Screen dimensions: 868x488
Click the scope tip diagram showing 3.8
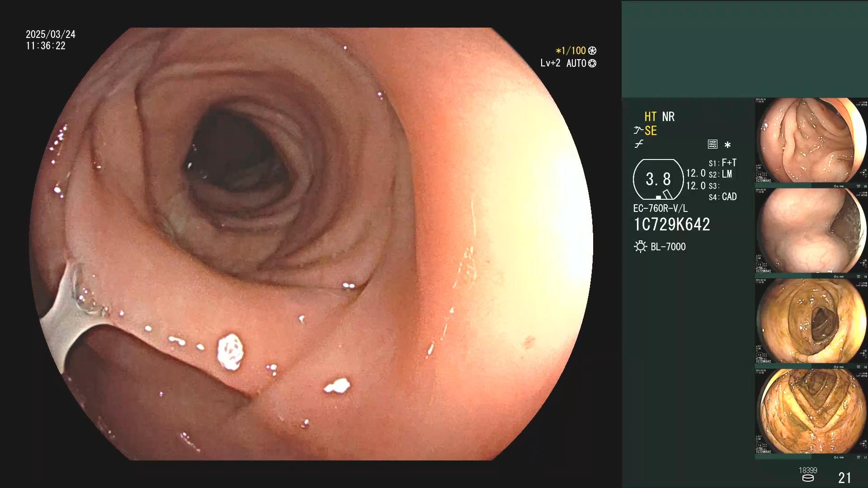658,179
